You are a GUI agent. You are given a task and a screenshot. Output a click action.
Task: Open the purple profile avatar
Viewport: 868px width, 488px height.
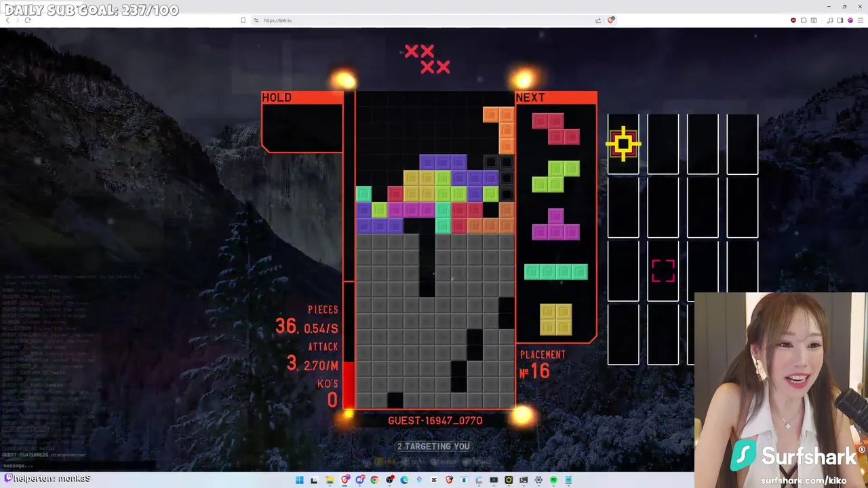[850, 20]
